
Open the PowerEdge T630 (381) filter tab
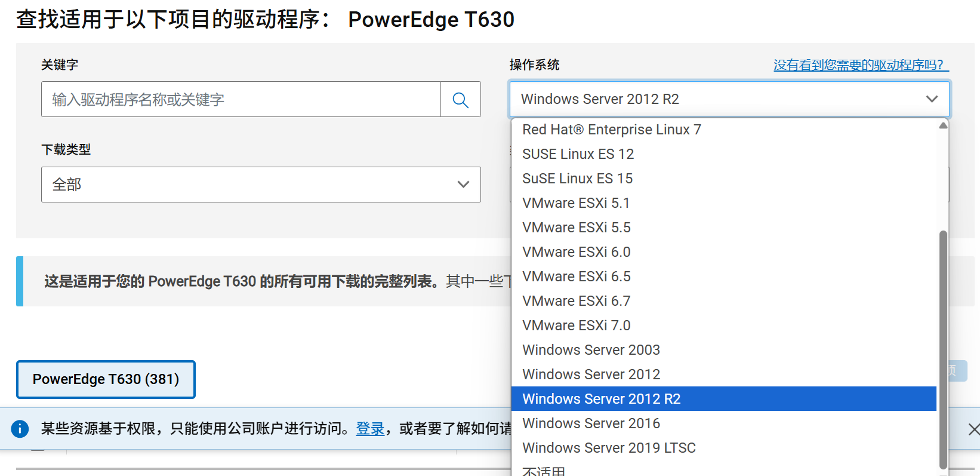106,379
